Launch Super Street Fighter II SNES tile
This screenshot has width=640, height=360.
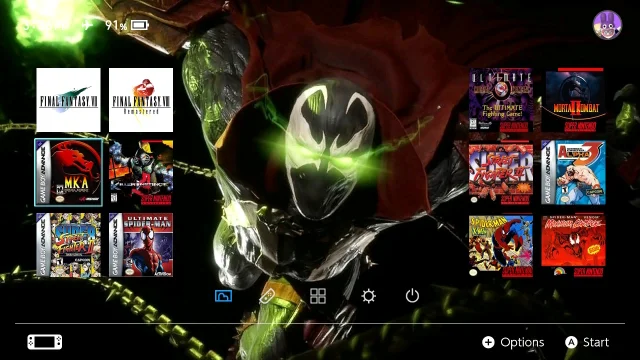[501, 172]
